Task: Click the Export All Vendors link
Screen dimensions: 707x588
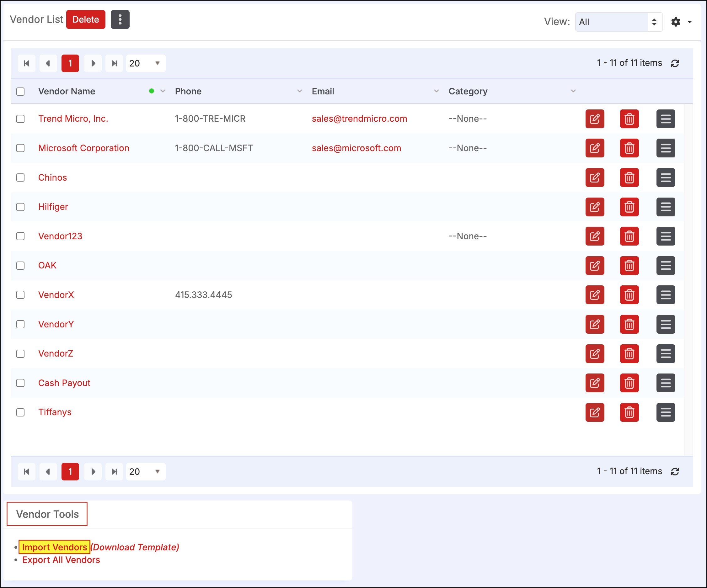Action: click(61, 560)
